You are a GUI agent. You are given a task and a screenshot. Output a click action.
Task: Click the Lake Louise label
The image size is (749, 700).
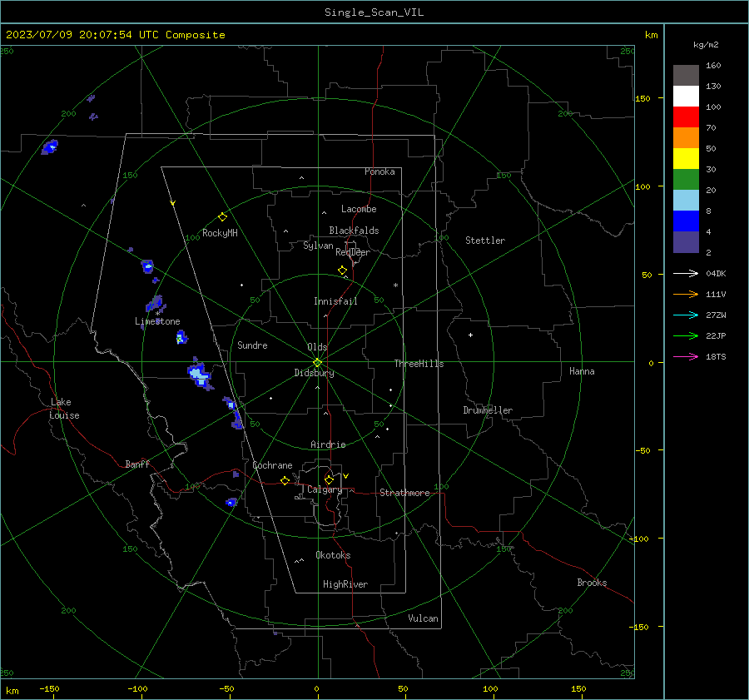[x=64, y=409]
